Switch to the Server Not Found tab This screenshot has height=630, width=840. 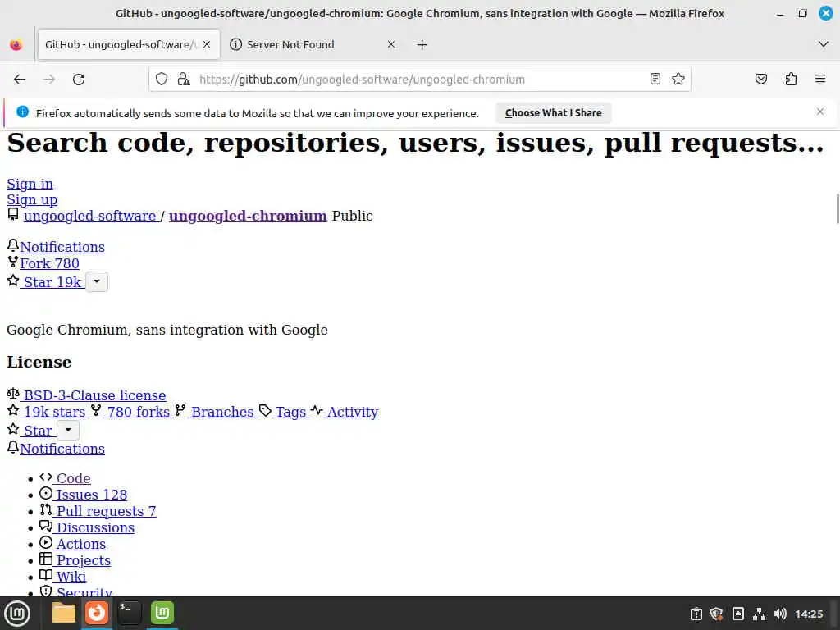[x=313, y=44]
